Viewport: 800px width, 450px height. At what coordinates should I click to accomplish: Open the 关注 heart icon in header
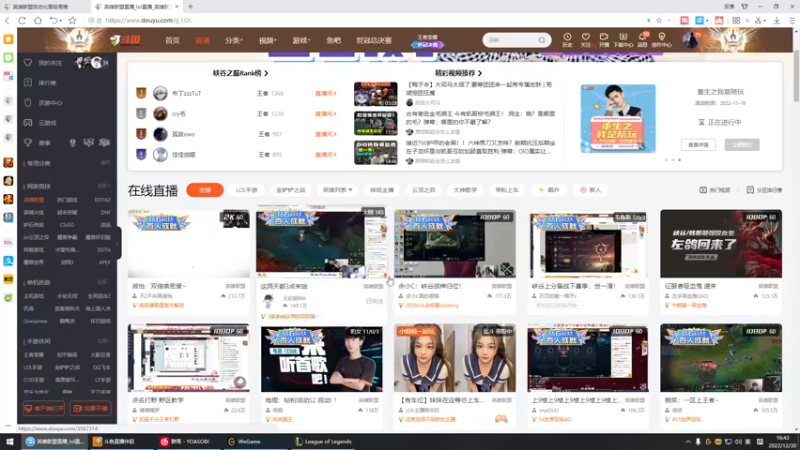coord(585,37)
